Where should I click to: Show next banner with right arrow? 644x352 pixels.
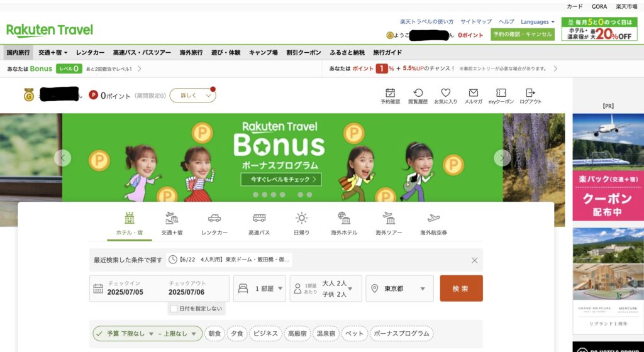502,158
